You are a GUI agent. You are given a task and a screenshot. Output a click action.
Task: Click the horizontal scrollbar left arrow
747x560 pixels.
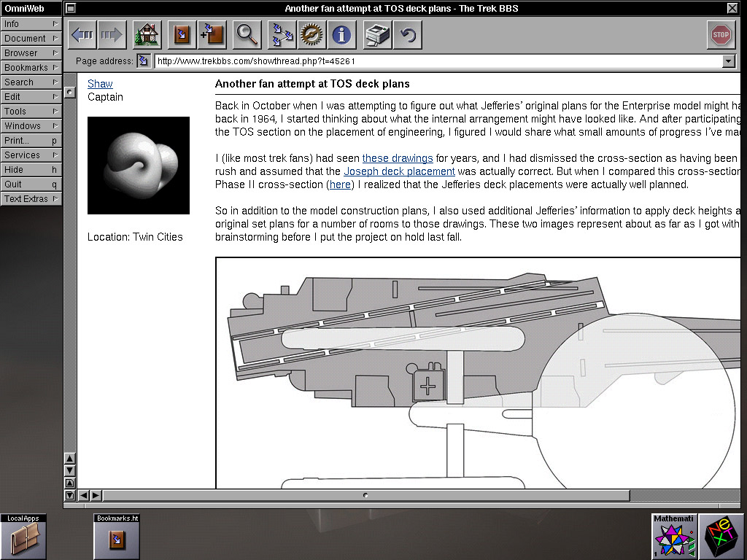coord(83,495)
